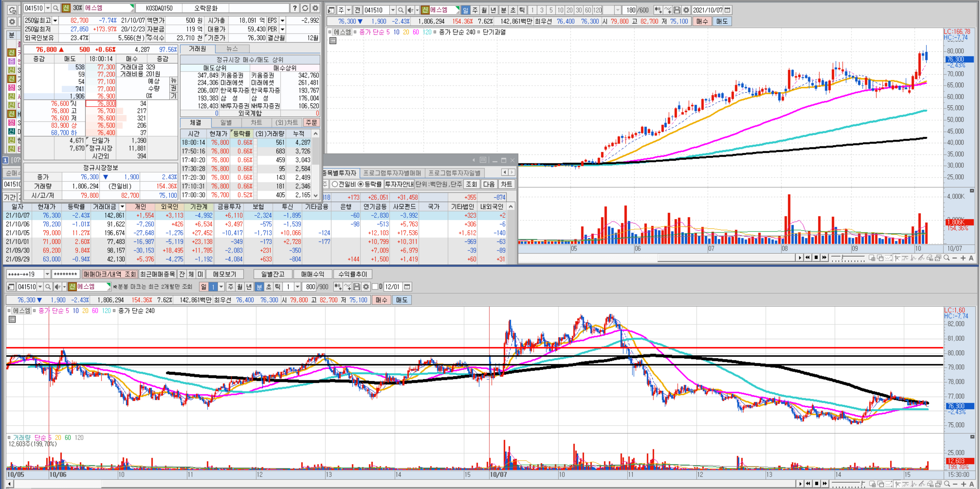Image resolution: width=980 pixels, height=489 pixels.
Task: Click the 매수 buy button in upper chart
Action: [x=702, y=21]
